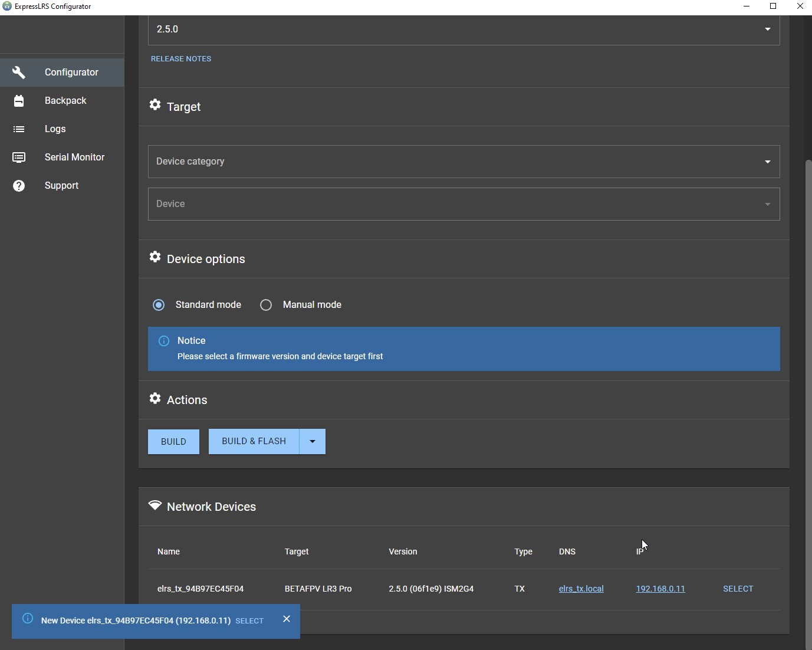
Task: Open the firmware version 2.5.0 dropdown
Action: click(x=463, y=29)
